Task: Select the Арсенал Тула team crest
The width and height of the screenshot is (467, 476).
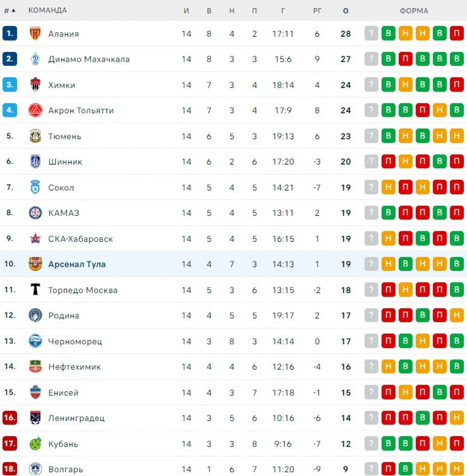Action: [x=35, y=264]
